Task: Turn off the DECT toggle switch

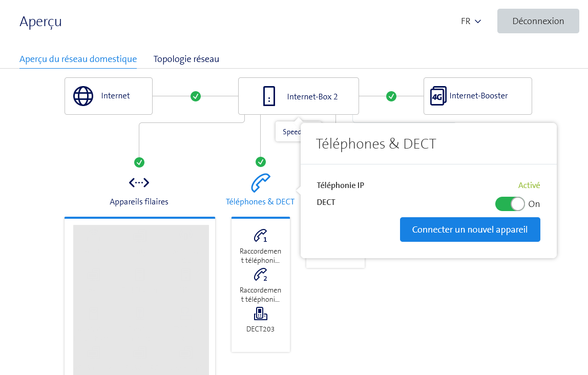Action: click(510, 204)
